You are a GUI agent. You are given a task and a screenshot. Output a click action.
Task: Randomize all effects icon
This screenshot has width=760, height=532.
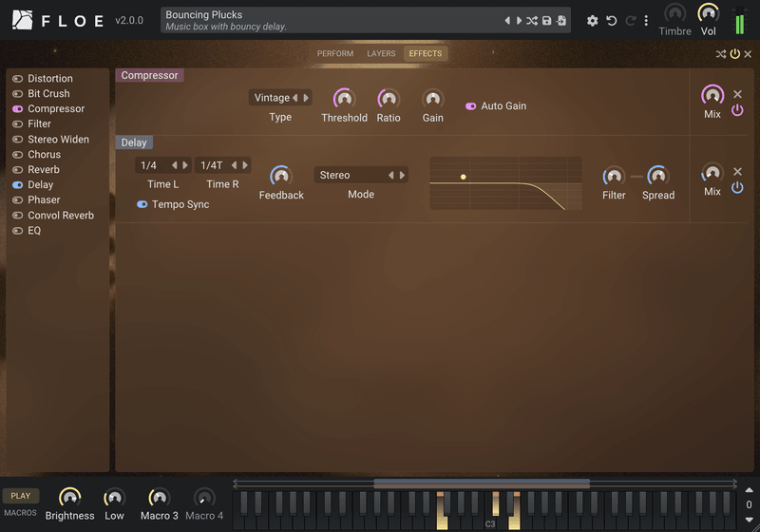click(721, 54)
